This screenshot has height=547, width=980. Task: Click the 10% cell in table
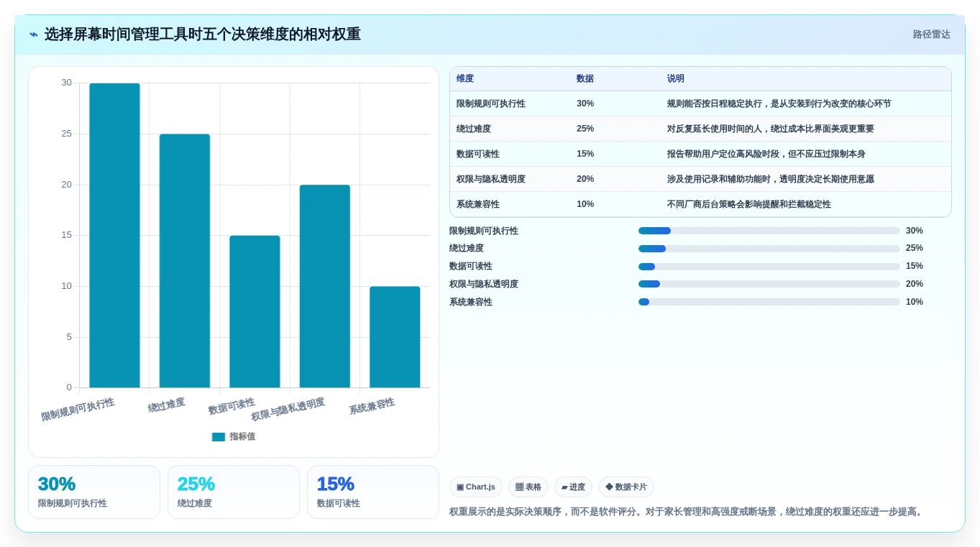point(585,205)
